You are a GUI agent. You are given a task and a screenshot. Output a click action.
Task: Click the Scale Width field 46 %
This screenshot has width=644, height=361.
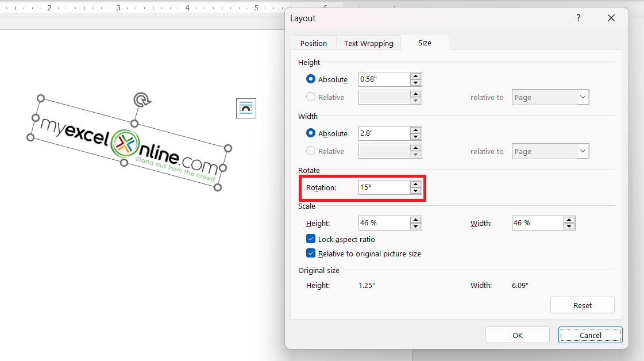(x=537, y=223)
